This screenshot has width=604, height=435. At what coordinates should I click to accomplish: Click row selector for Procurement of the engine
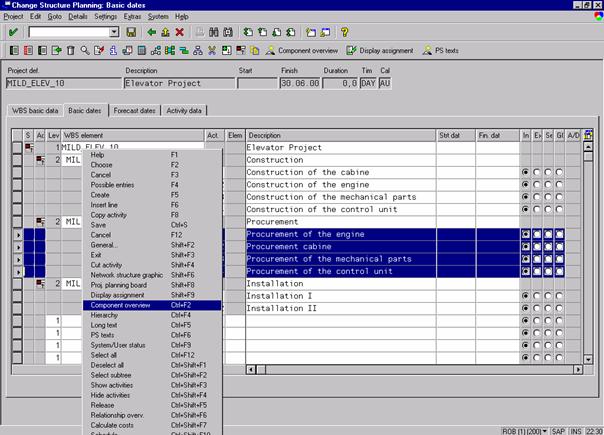pos(18,234)
